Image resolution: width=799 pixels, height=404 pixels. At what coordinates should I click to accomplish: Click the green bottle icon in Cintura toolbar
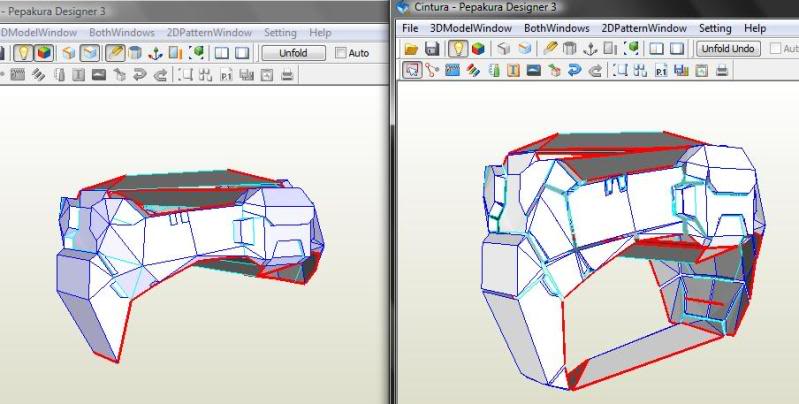[493, 70]
